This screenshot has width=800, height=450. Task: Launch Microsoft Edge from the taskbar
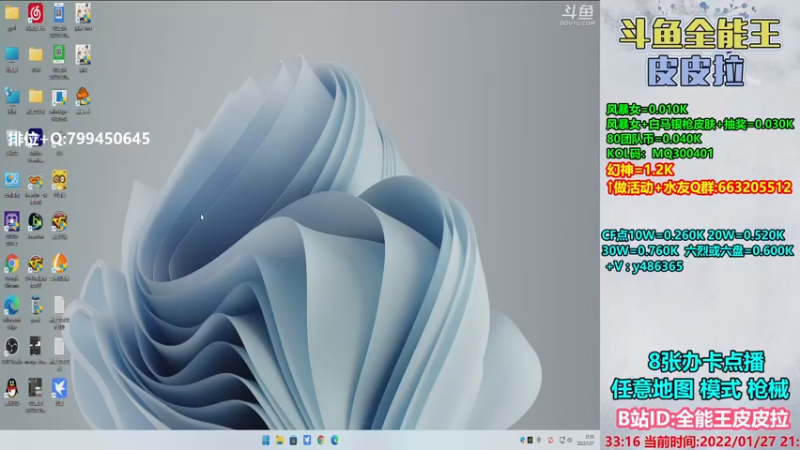[x=335, y=440]
